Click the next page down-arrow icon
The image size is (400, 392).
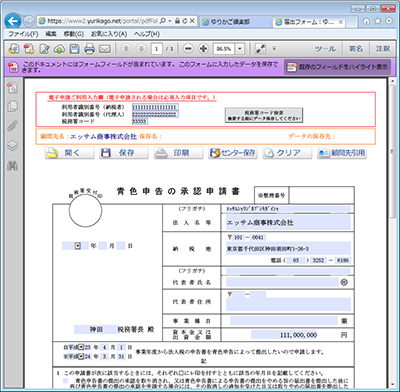[141, 49]
